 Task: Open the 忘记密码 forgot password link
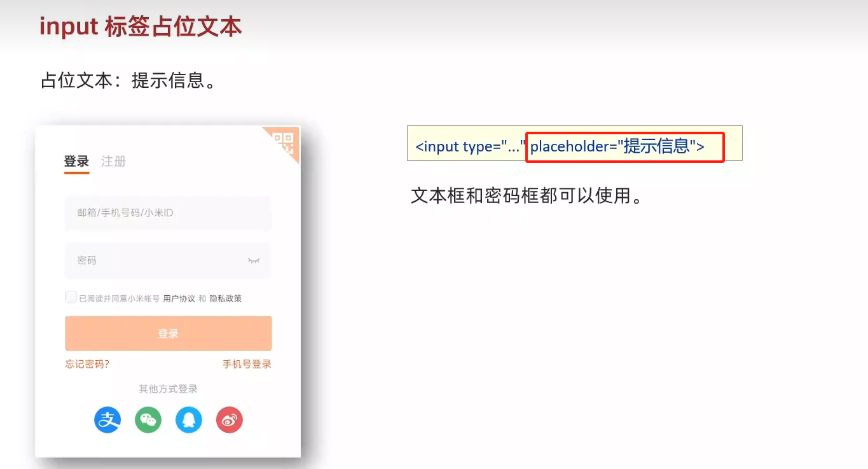(88, 363)
